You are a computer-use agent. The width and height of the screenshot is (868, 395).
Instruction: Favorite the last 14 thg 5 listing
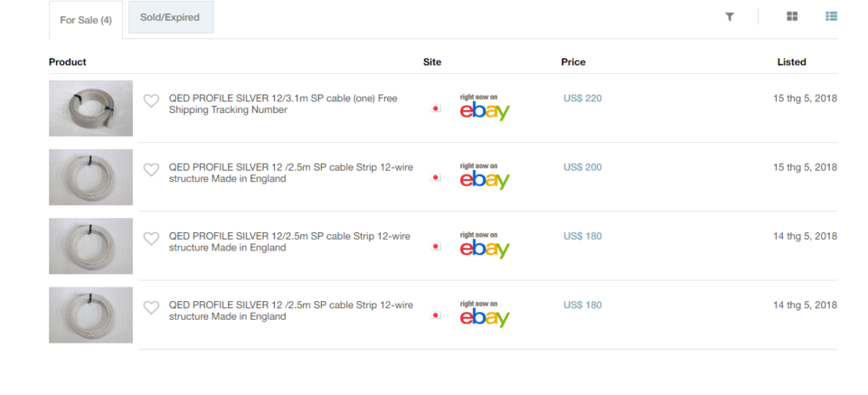click(x=151, y=307)
